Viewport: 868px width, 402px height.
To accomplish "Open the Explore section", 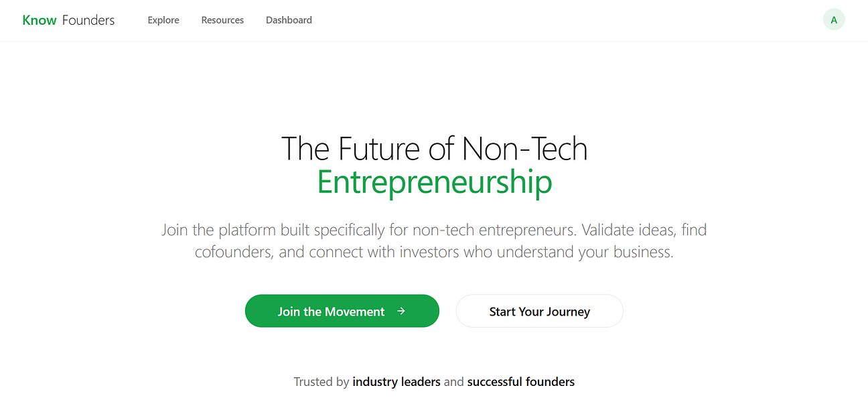I will point(163,20).
